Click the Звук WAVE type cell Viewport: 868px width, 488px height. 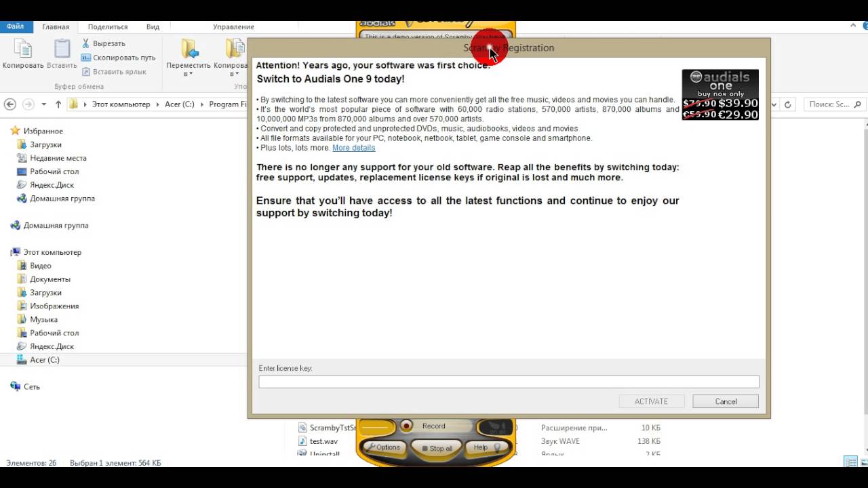coord(560,441)
